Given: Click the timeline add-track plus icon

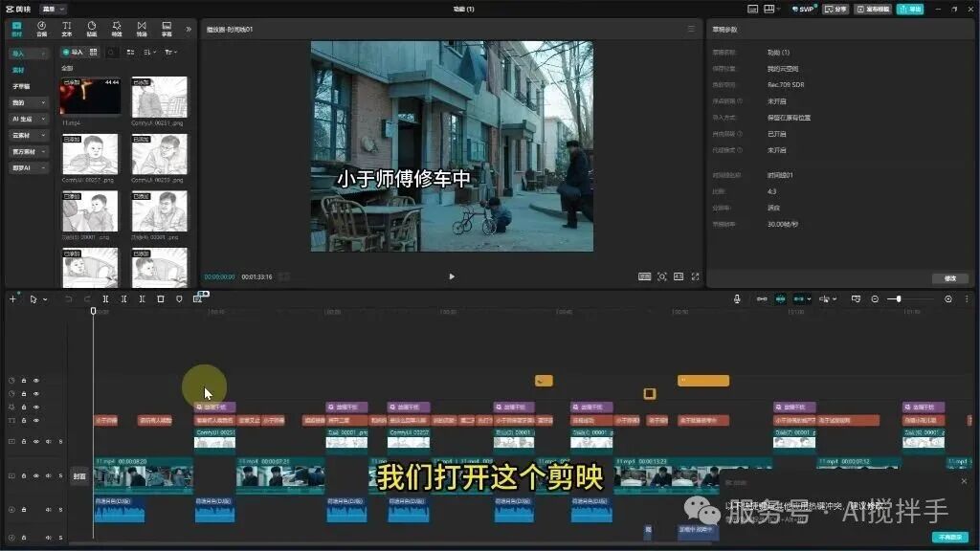Looking at the screenshot, I should point(12,299).
